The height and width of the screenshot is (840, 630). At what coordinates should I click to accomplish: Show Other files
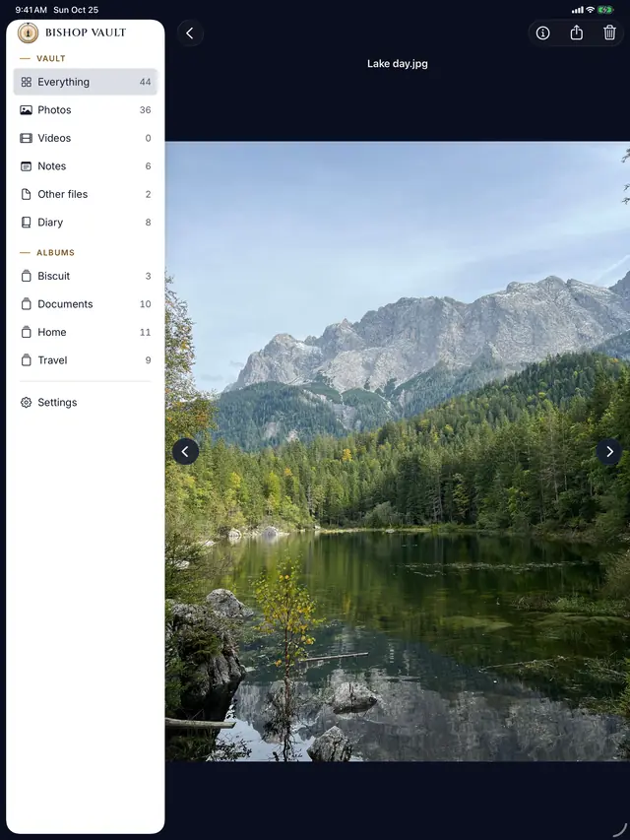[86, 194]
